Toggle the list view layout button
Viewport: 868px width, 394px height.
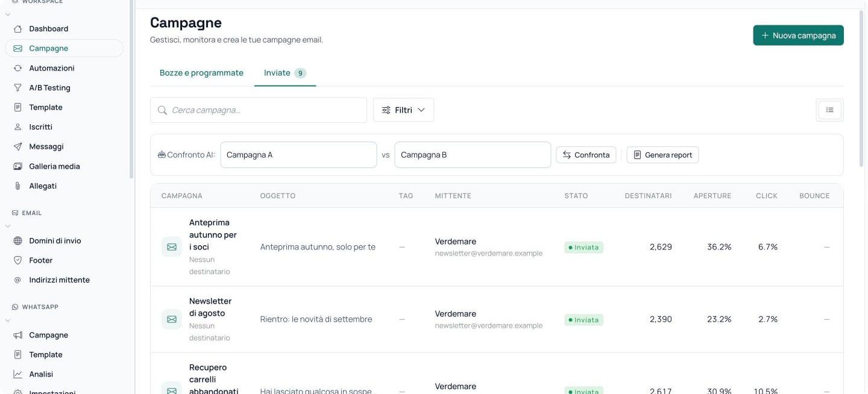(x=829, y=110)
